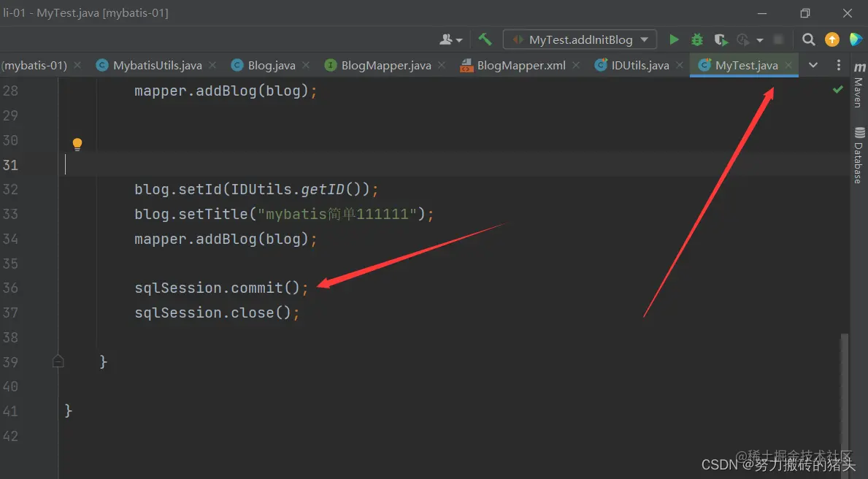Click line number 36 in the gutter
This screenshot has width=868, height=479.
point(10,288)
